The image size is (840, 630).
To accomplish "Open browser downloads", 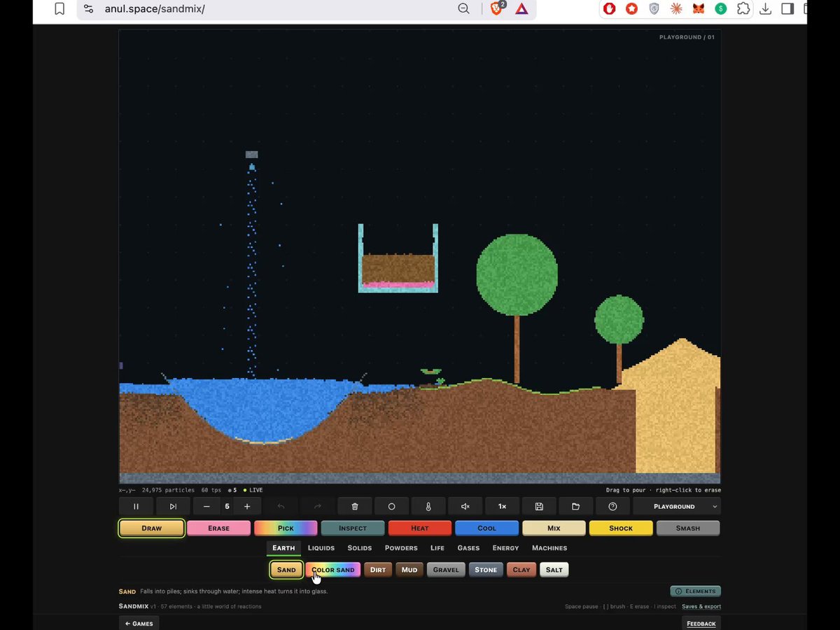I will coord(765,9).
